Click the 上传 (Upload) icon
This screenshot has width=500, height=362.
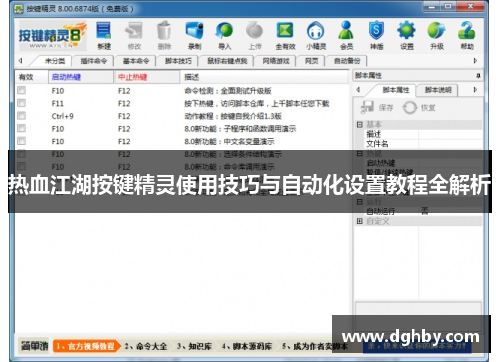(x=255, y=35)
